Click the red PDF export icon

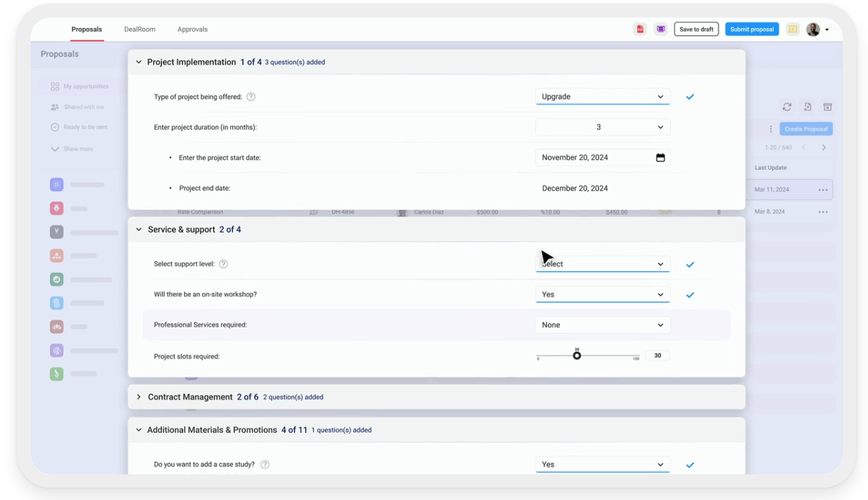tap(640, 29)
